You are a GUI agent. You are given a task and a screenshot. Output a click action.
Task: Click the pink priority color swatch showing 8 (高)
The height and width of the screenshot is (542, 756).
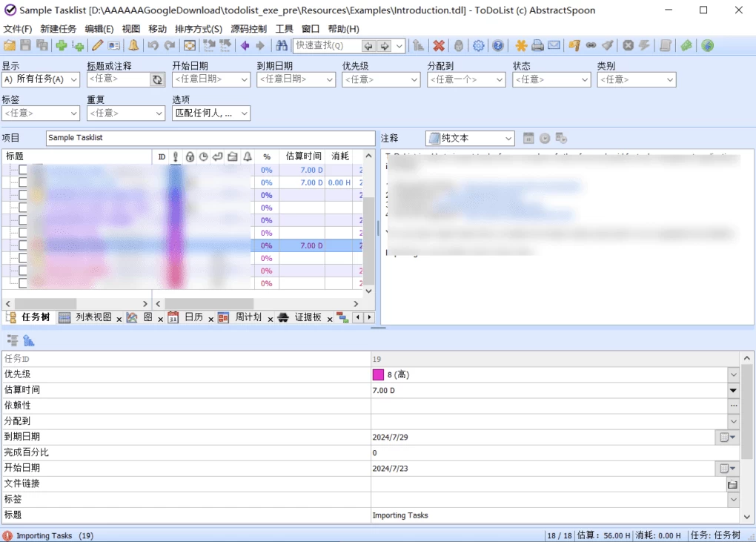[377, 374]
